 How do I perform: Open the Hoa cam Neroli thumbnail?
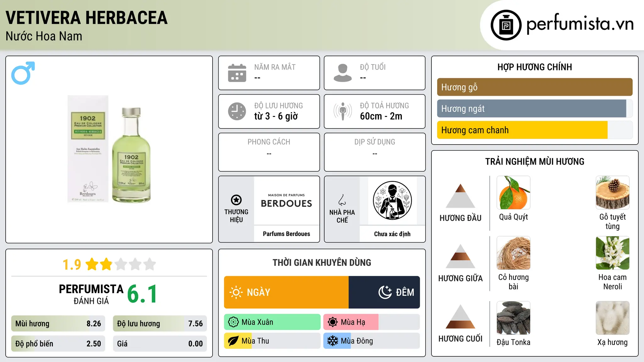[613, 253]
